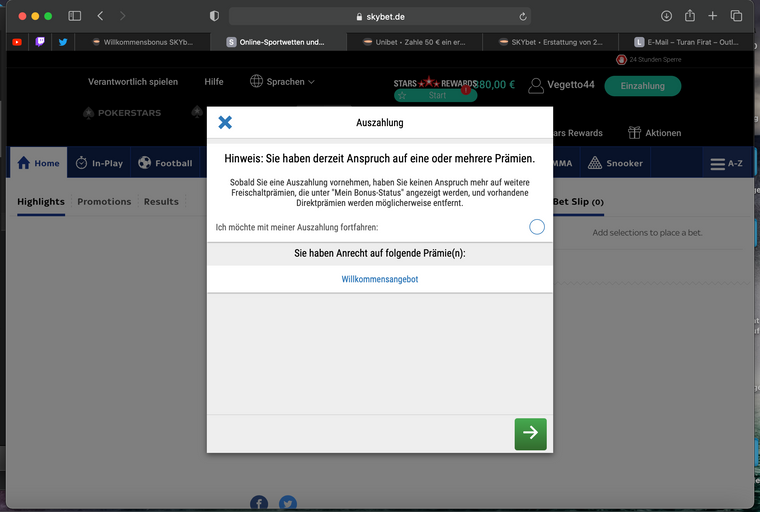760x512 pixels.
Task: Reload the page with the refresh icon
Action: pos(522,16)
